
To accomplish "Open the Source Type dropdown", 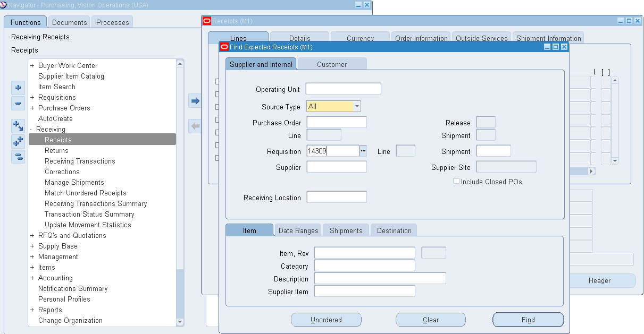I will pyautogui.click(x=356, y=106).
